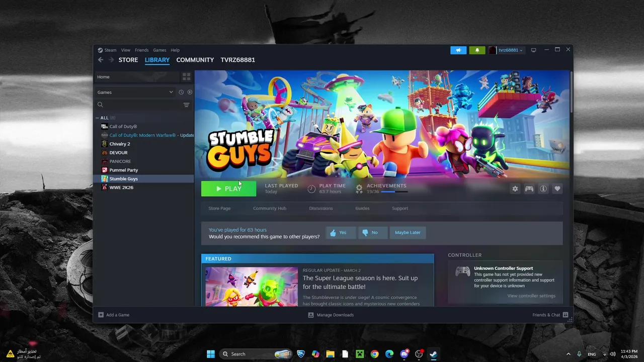Show Stumble Guys game info icon

click(x=543, y=189)
